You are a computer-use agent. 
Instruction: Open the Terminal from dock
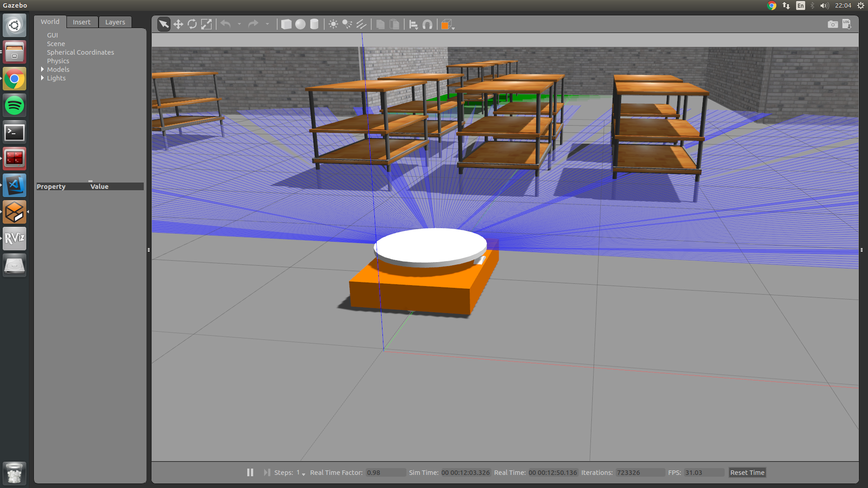14,132
